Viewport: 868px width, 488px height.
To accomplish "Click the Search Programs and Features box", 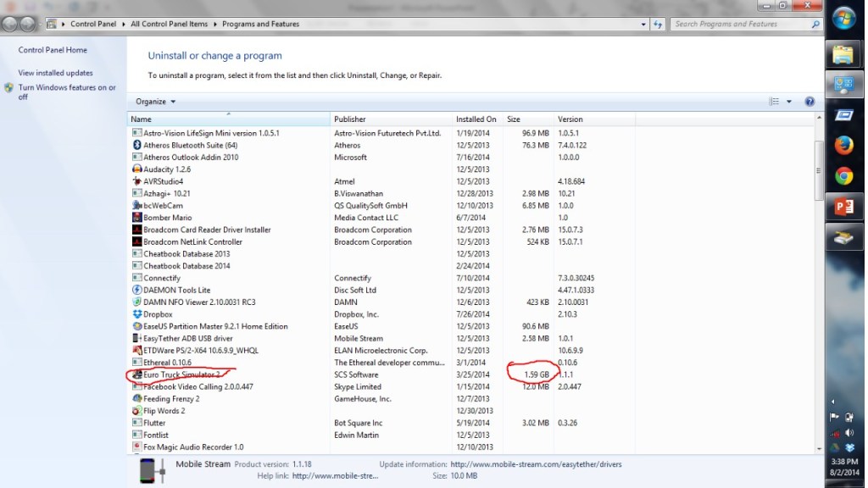I will 742,25.
